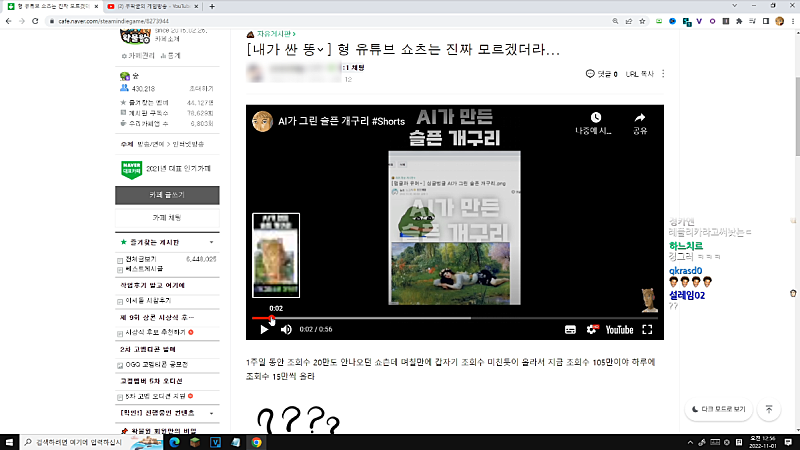Copy the post URL (URL 복사)
The height and width of the screenshot is (450, 800).
639,74
